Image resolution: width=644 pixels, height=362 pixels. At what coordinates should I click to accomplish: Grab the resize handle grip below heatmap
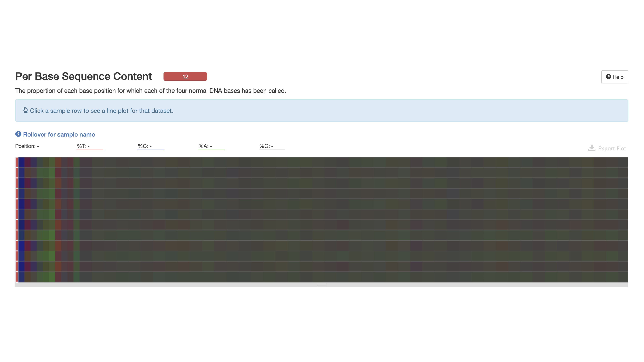point(322,285)
